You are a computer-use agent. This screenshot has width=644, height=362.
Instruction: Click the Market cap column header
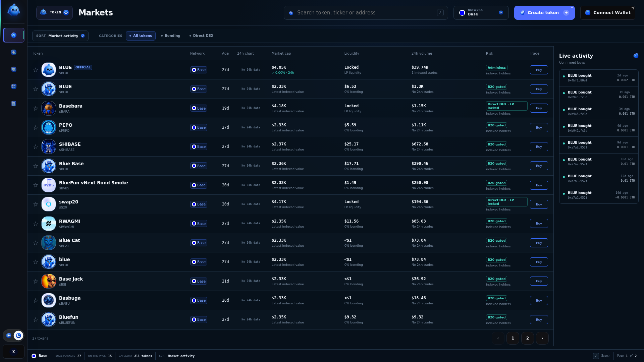[x=281, y=54]
